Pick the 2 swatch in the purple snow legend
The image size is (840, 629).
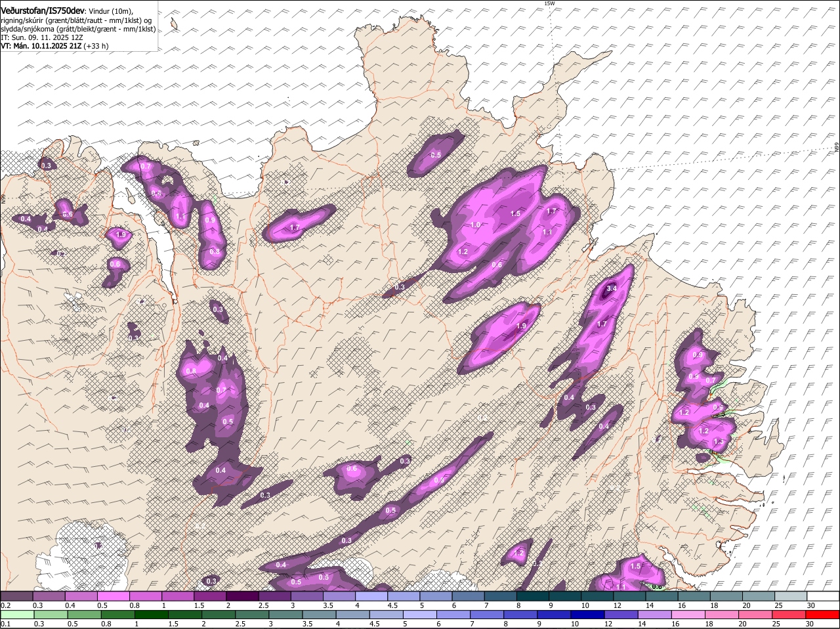point(242,596)
